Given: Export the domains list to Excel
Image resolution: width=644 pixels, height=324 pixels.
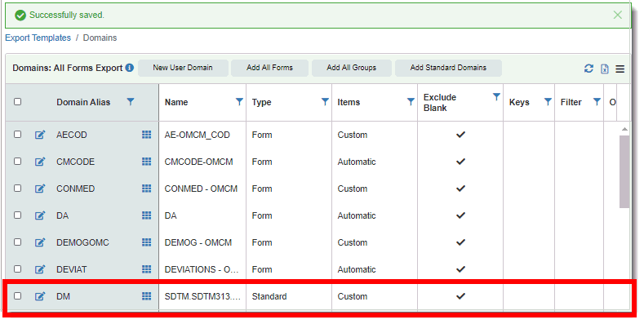Looking at the screenshot, I should (x=605, y=69).
